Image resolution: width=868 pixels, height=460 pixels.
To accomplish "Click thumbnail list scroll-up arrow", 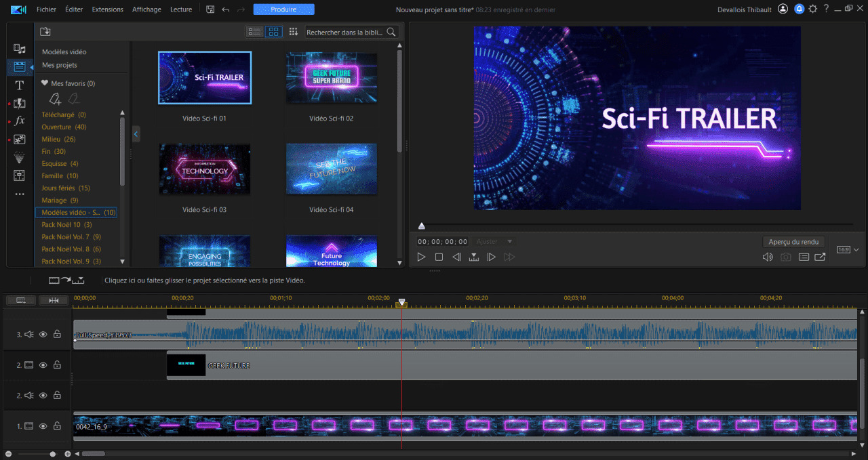I will coord(399,46).
